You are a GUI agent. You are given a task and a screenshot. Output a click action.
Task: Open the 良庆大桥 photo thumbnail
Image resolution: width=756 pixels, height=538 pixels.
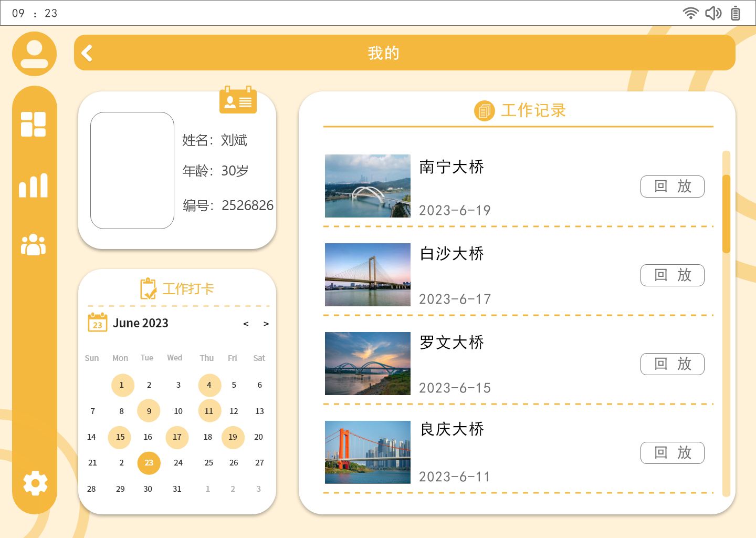pyautogui.click(x=367, y=452)
